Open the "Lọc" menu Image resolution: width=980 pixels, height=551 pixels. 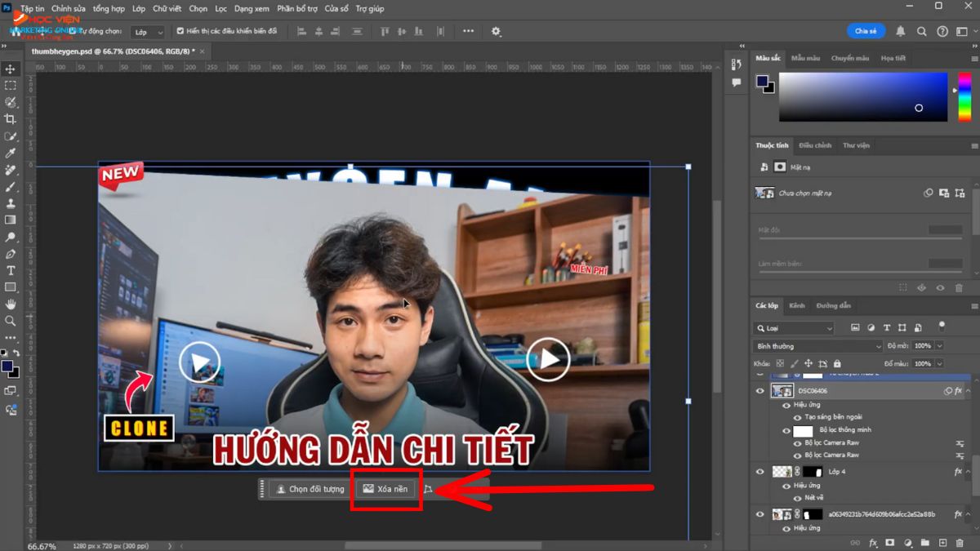[221, 8]
